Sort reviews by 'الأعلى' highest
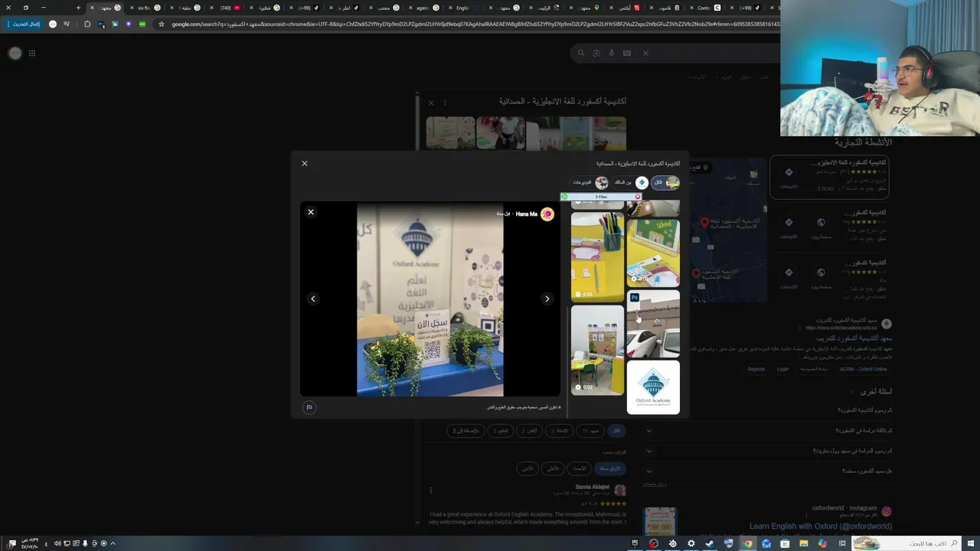Image resolution: width=980 pixels, height=551 pixels. 553,468
